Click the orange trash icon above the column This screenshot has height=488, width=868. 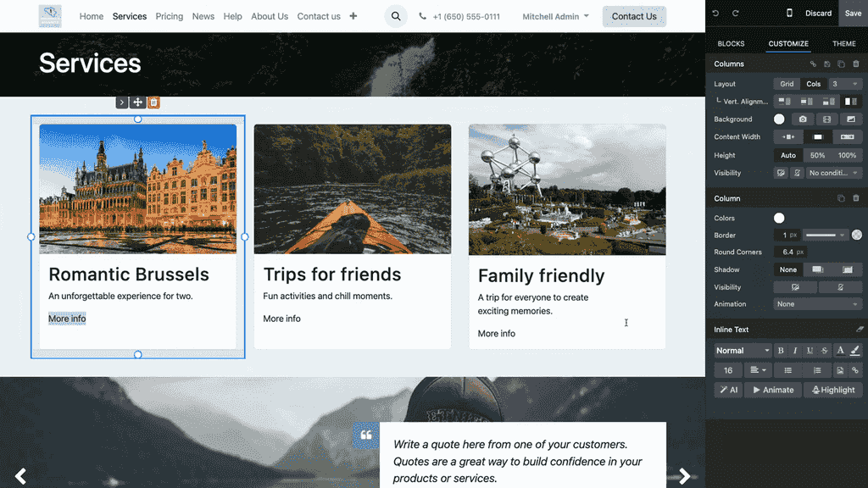[153, 103]
